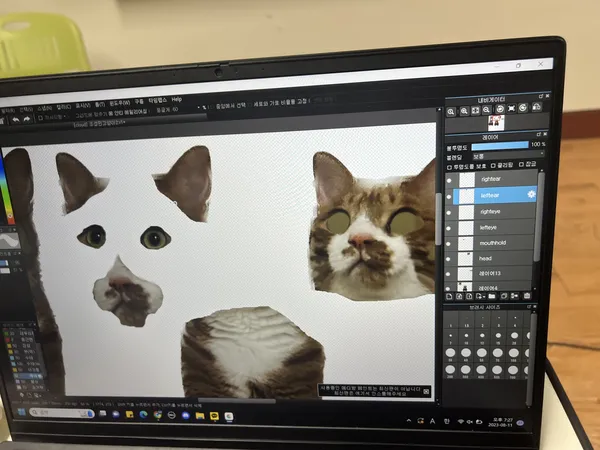Click the first rotate-canvas icon in Navigator

[500, 109]
